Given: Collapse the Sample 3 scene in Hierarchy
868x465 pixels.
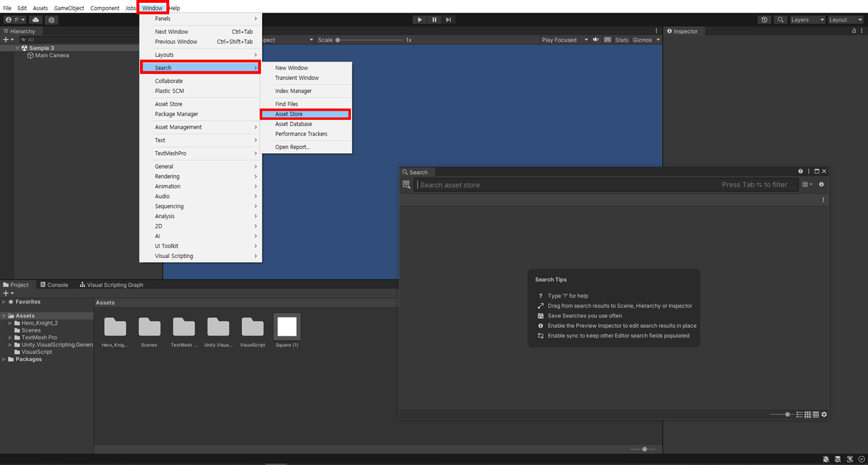Looking at the screenshot, I should click(17, 48).
